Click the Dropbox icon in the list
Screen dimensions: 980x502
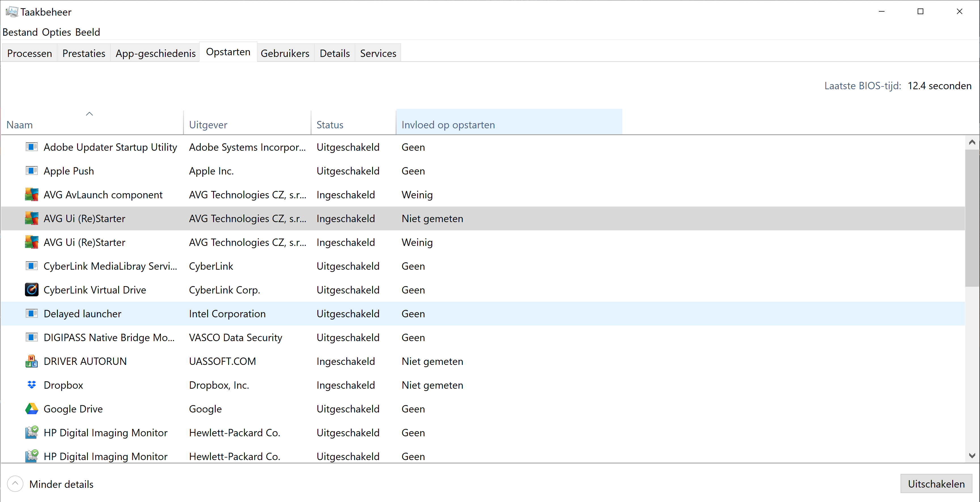[31, 385]
